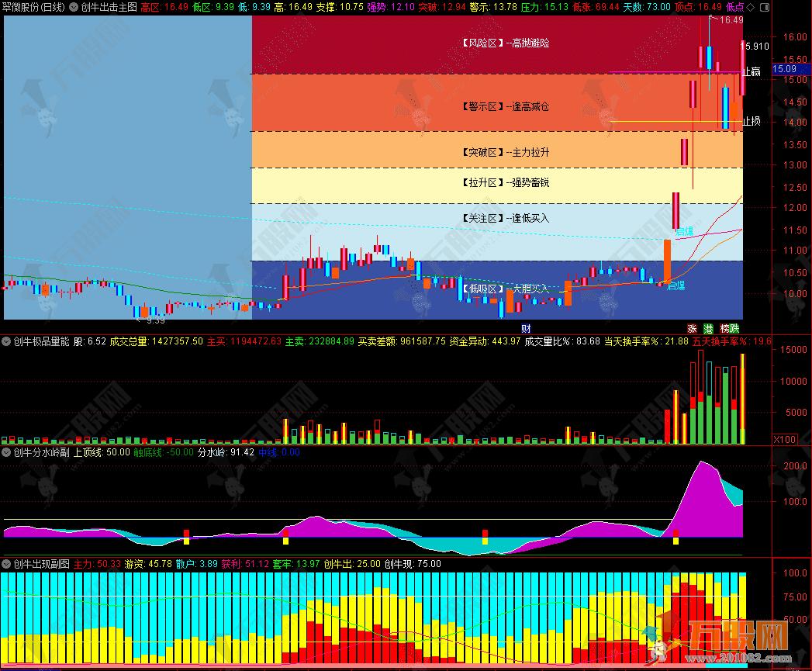The height and width of the screenshot is (671, 812).
Task: Click the 【拉升区】--强势蓄锐 zone label
Action: pyautogui.click(x=505, y=182)
